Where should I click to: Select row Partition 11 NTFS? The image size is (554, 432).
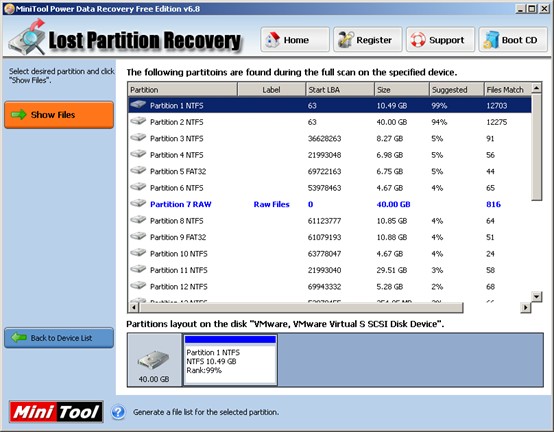point(330,270)
